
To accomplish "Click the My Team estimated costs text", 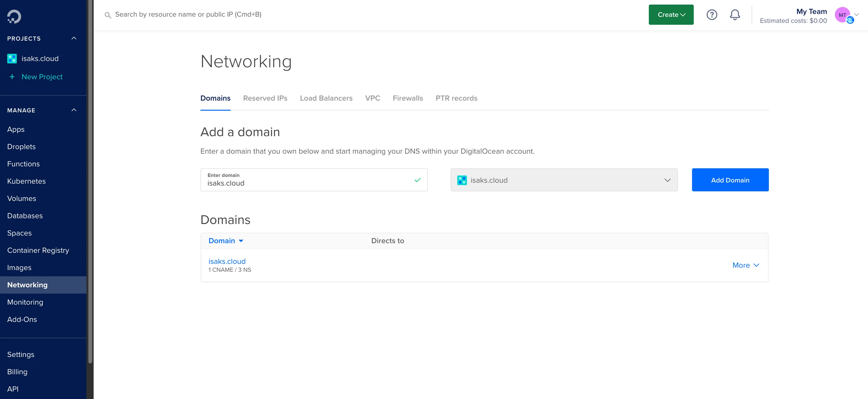I will (x=793, y=20).
